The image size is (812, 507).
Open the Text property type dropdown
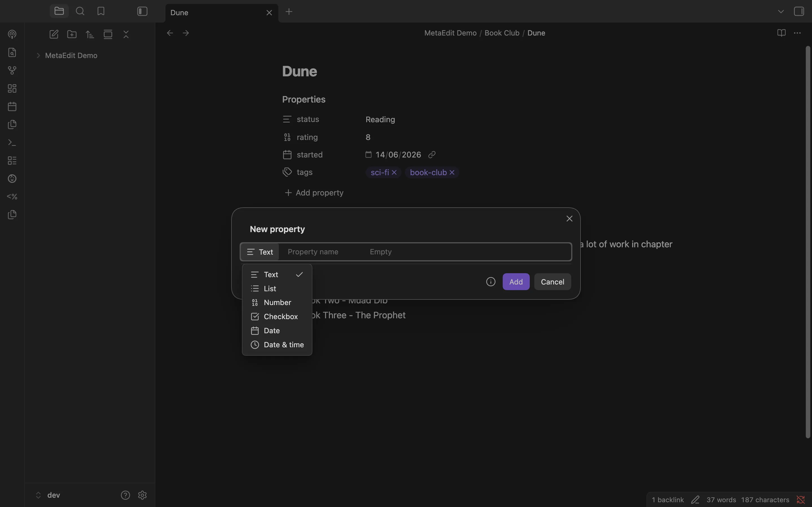point(260,252)
